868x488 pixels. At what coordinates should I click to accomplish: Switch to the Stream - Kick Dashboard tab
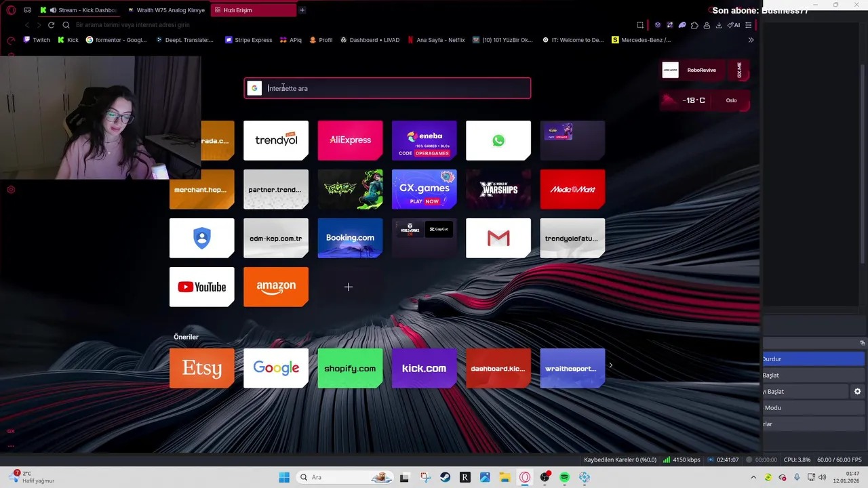tap(79, 10)
